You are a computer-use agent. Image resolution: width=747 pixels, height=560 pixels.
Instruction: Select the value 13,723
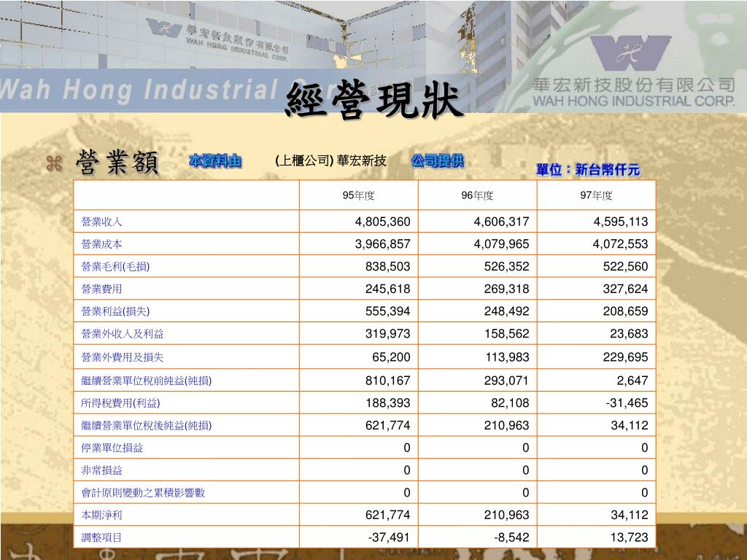(x=630, y=537)
